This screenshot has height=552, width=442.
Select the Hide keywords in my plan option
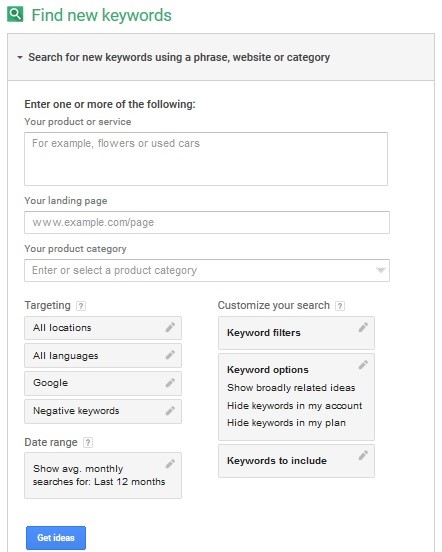click(286, 422)
